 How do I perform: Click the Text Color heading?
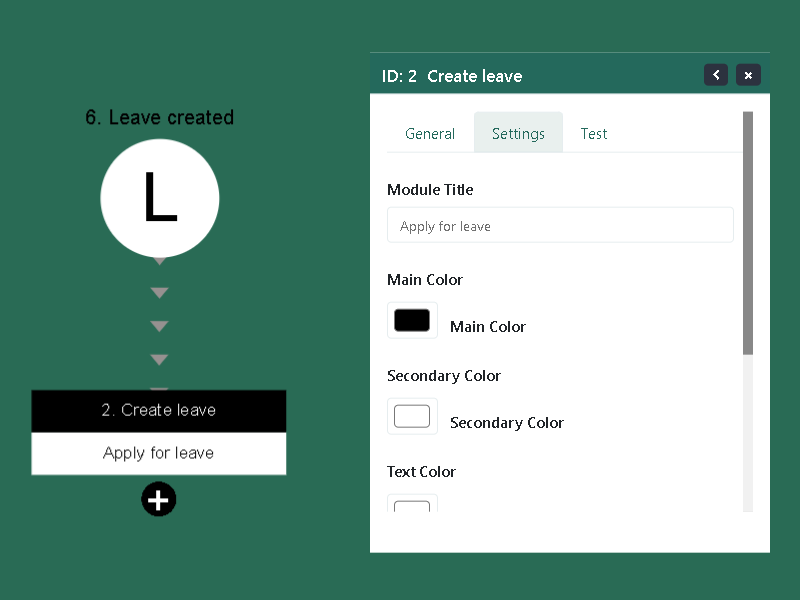(421, 472)
